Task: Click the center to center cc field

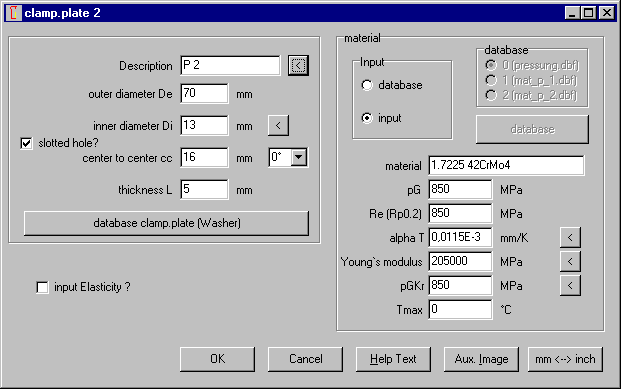Action: click(x=204, y=157)
